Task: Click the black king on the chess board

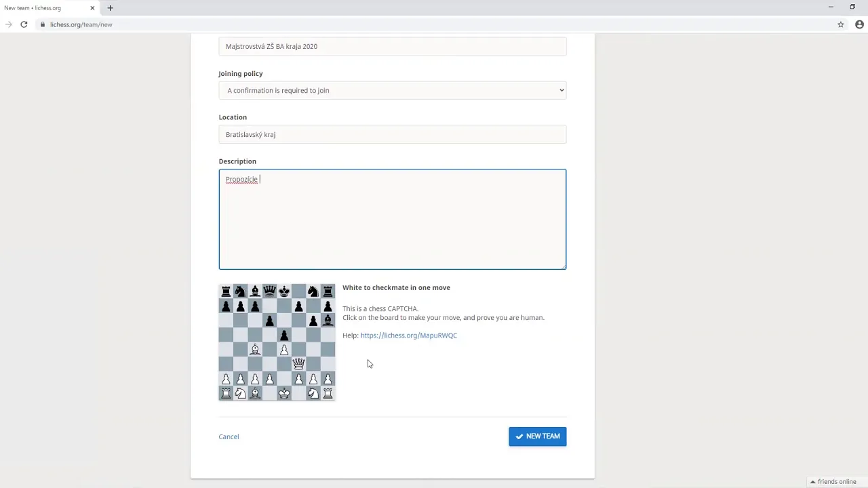Action: click(284, 291)
